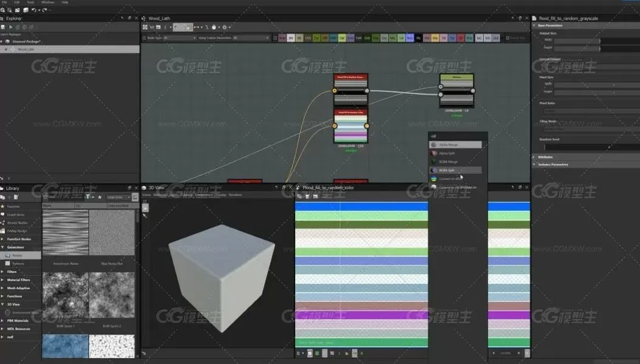Expand the Material Filters category
This screenshot has width=640, height=364.
tap(2, 280)
